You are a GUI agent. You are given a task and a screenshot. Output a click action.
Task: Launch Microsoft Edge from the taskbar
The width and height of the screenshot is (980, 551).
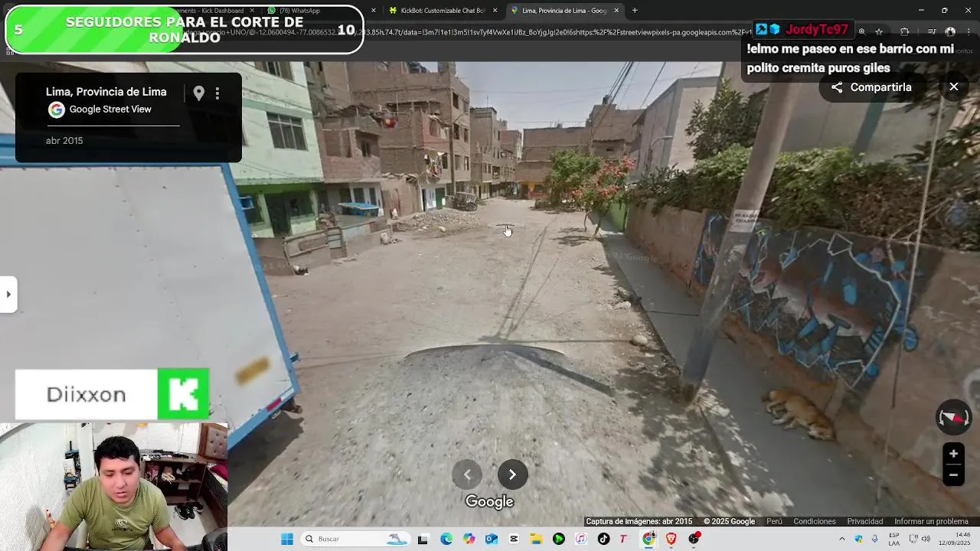(x=446, y=540)
